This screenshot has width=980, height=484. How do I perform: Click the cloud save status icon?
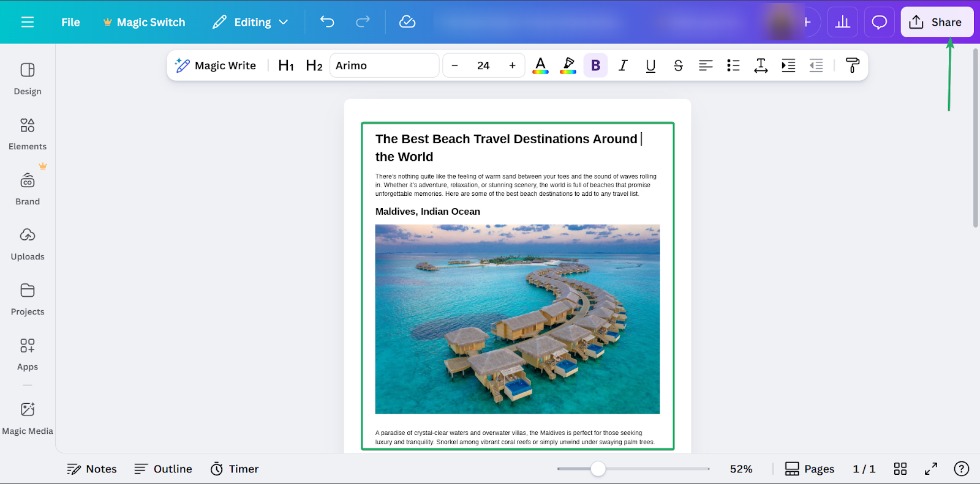[407, 22]
